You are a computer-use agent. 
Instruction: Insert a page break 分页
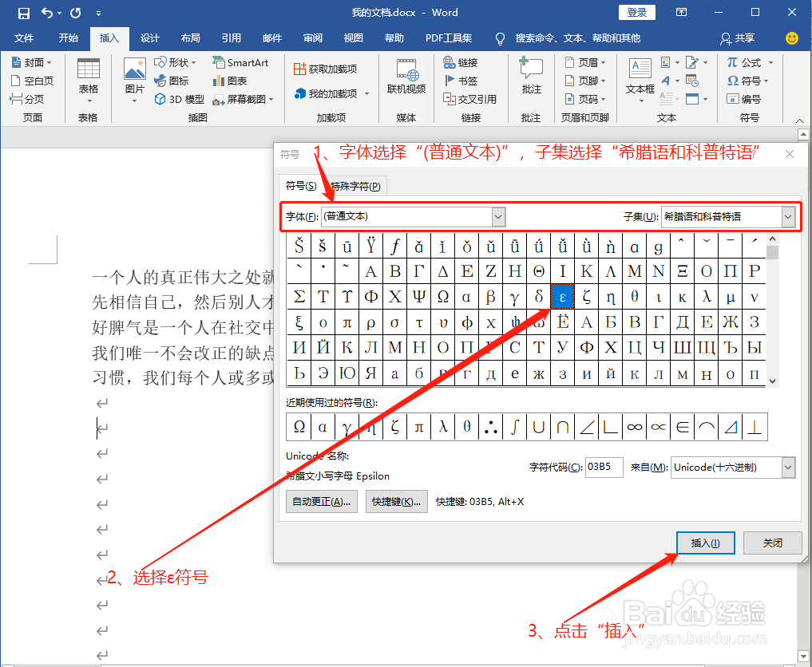27,99
